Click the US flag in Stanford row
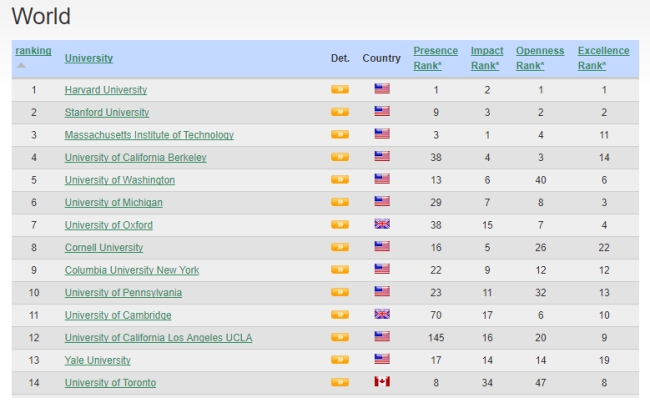Viewport: 650px width, 418px height. [x=382, y=111]
